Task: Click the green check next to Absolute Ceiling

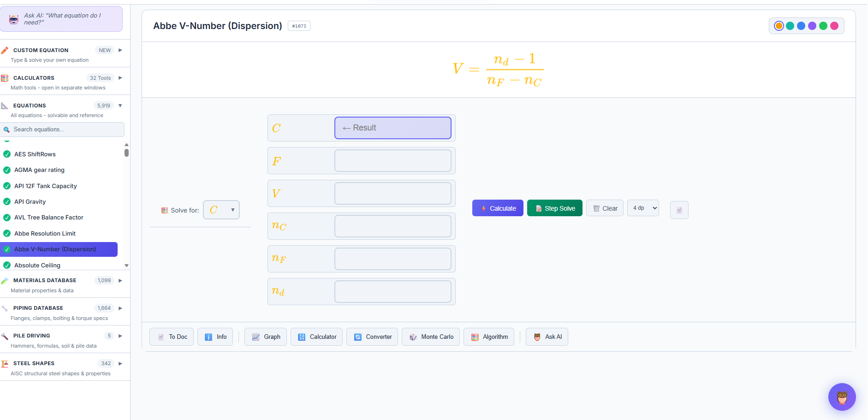Action: point(7,265)
